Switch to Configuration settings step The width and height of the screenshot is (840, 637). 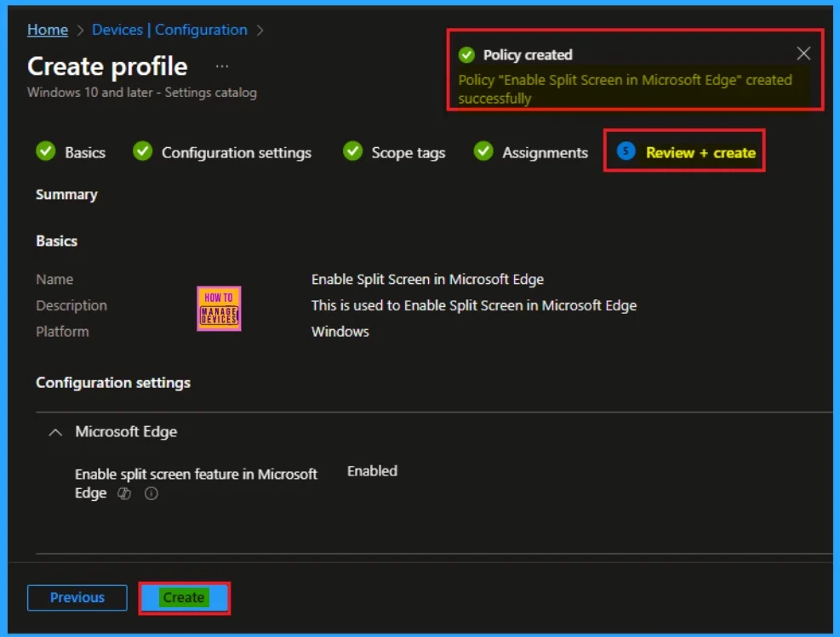click(x=237, y=152)
